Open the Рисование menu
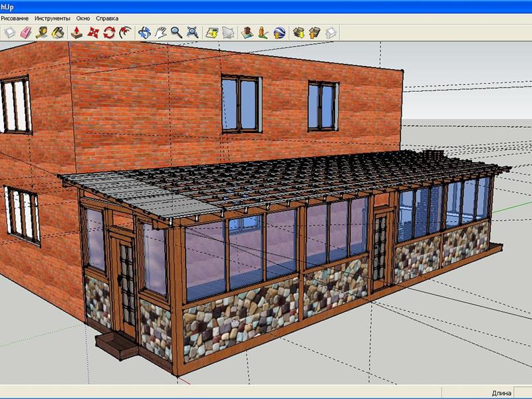This screenshot has height=399, width=532. [x=15, y=19]
